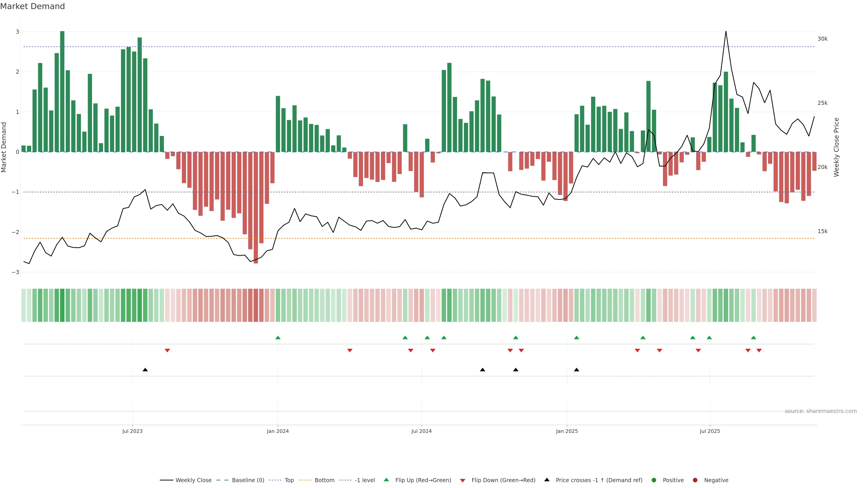Click the Market Demand chart title
This screenshot has height=488, width=868.
[32, 6]
